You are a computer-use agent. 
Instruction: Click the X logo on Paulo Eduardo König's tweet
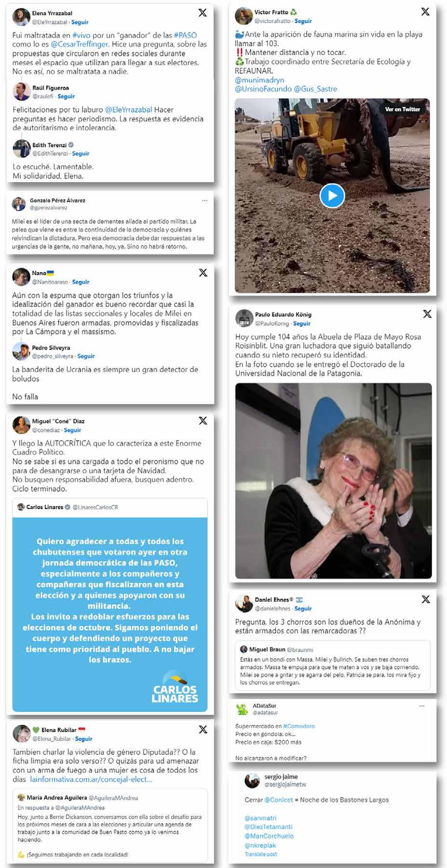[x=427, y=314]
